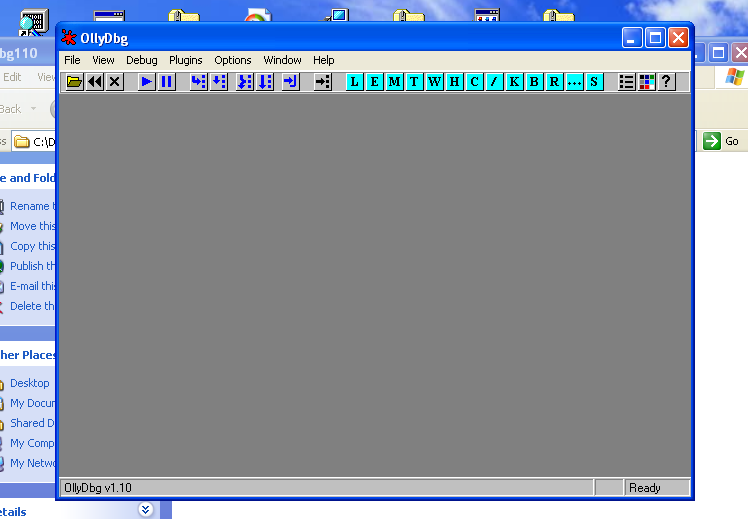Pause execution with the pause icon
Screen dimensions: 748x519
click(166, 82)
